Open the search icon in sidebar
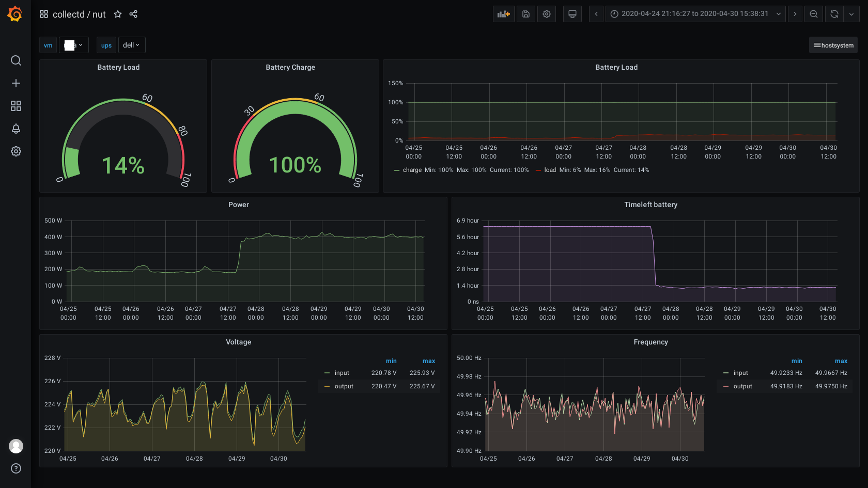This screenshot has height=488, width=868. (x=16, y=60)
